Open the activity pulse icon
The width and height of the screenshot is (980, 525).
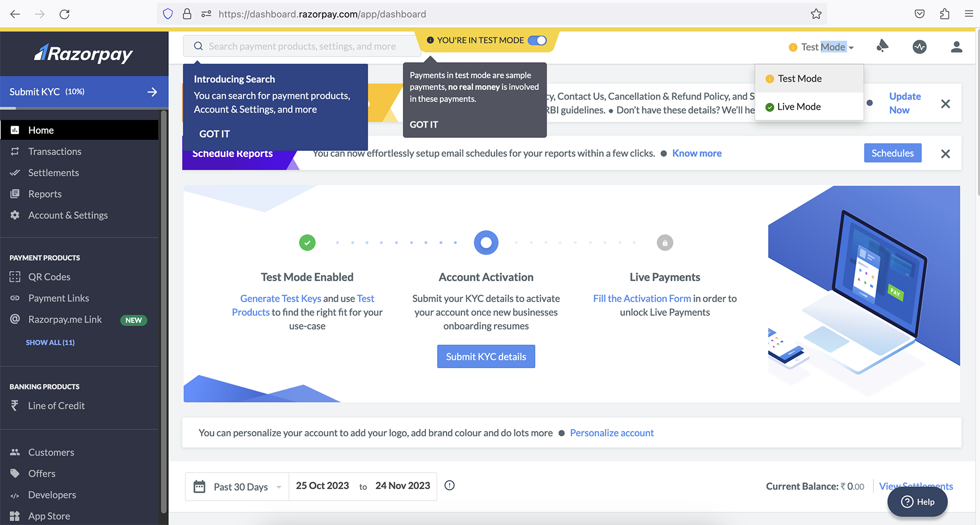[920, 47]
